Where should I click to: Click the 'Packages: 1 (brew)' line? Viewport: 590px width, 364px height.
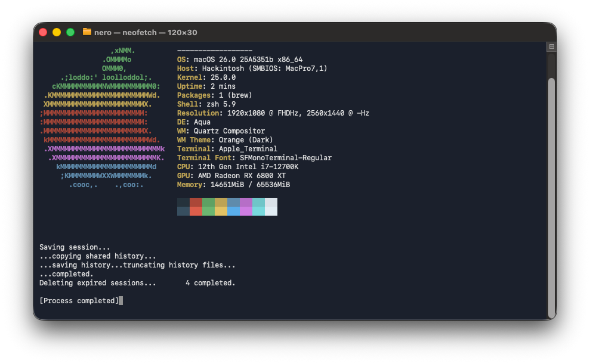coord(215,95)
